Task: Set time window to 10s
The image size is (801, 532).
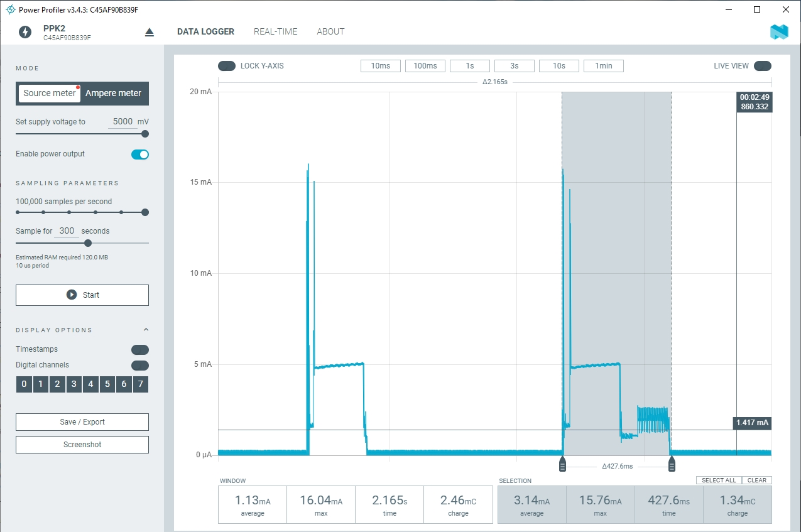Action: click(x=559, y=66)
